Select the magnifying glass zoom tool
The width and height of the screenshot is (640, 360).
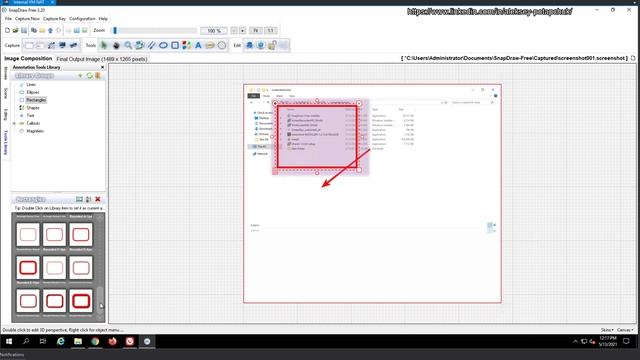pos(128,45)
